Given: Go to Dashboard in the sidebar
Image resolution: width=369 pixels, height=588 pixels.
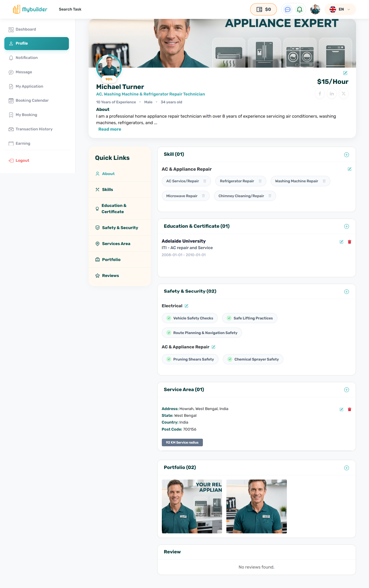Looking at the screenshot, I should (x=37, y=29).
